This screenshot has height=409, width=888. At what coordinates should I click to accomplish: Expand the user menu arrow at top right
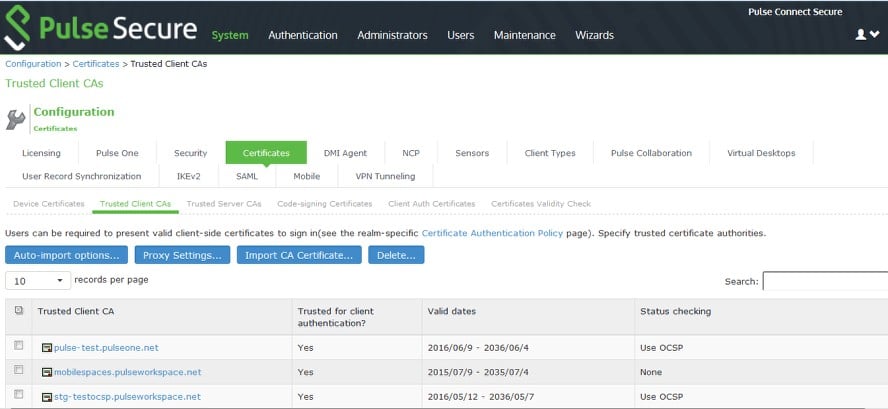874,35
